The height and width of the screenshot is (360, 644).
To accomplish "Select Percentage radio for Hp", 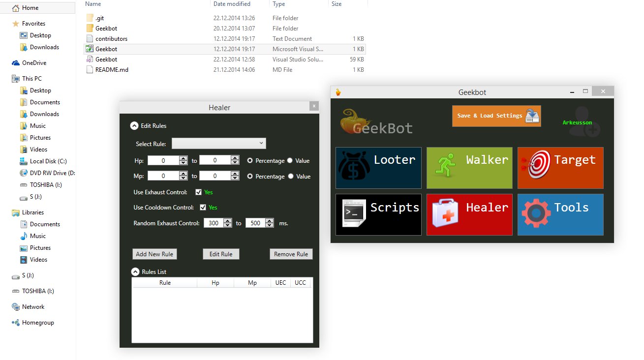I will point(250,160).
